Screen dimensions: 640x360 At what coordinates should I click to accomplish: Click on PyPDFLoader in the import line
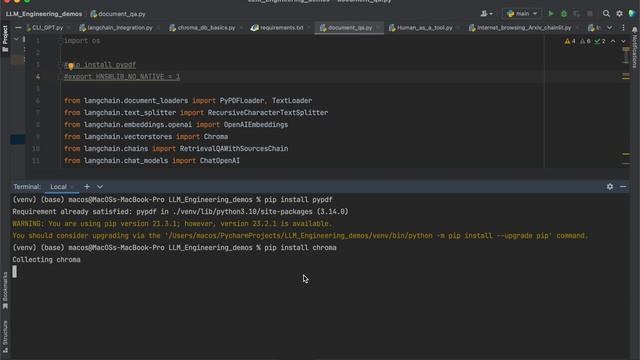(242, 100)
